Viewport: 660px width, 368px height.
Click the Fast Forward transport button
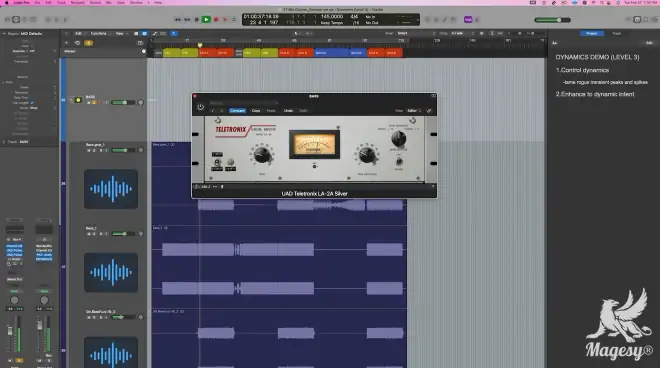pyautogui.click(x=187, y=19)
